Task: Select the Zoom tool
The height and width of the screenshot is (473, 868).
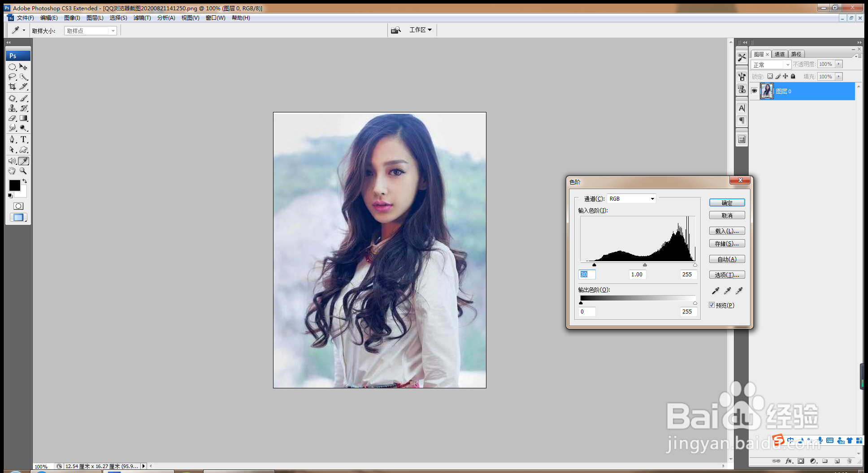Action: (x=24, y=171)
